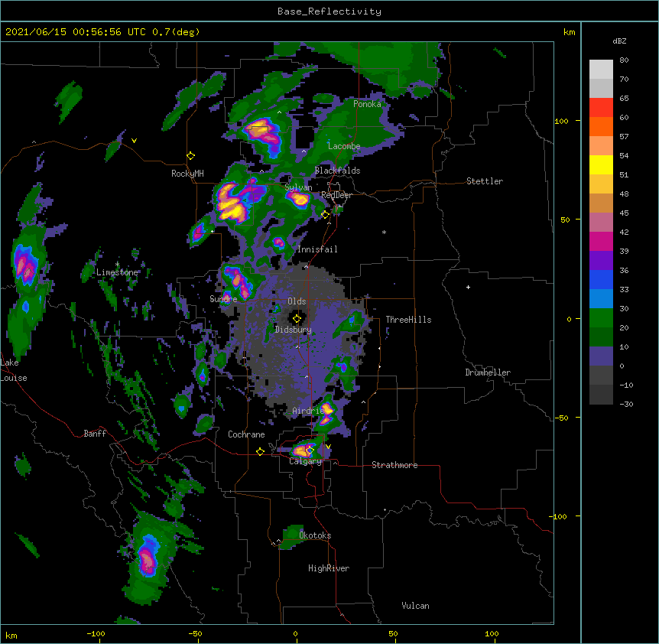This screenshot has width=659, height=644.
Task: Select the bright yellow 51-54 dBZ swatch
Action: (601, 164)
